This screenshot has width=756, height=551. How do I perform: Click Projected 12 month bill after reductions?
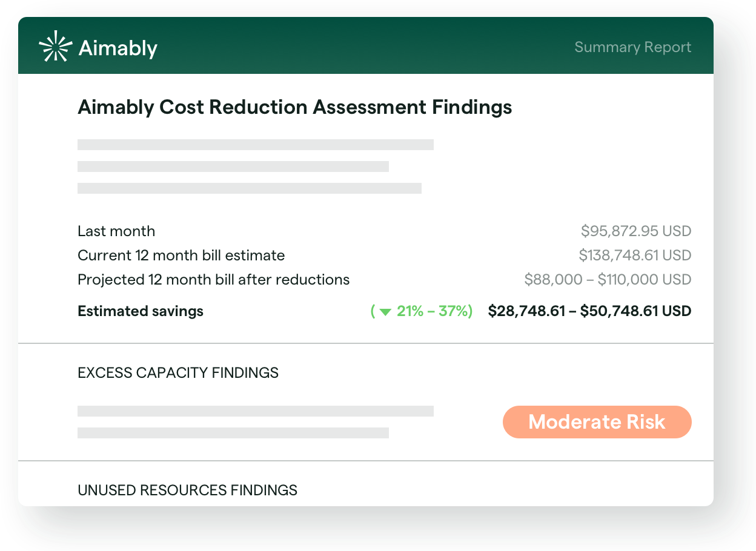(x=214, y=280)
